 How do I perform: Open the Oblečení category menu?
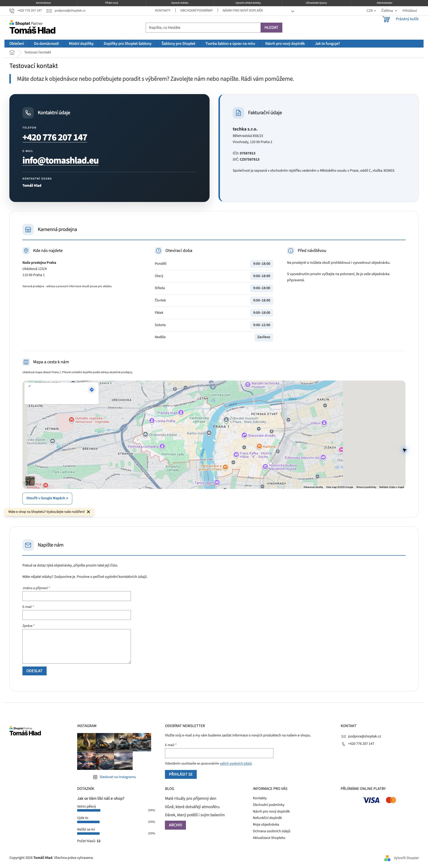pos(17,43)
